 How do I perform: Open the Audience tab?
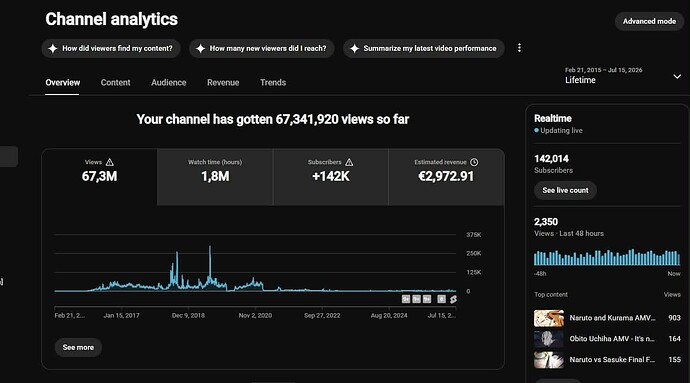coord(169,82)
